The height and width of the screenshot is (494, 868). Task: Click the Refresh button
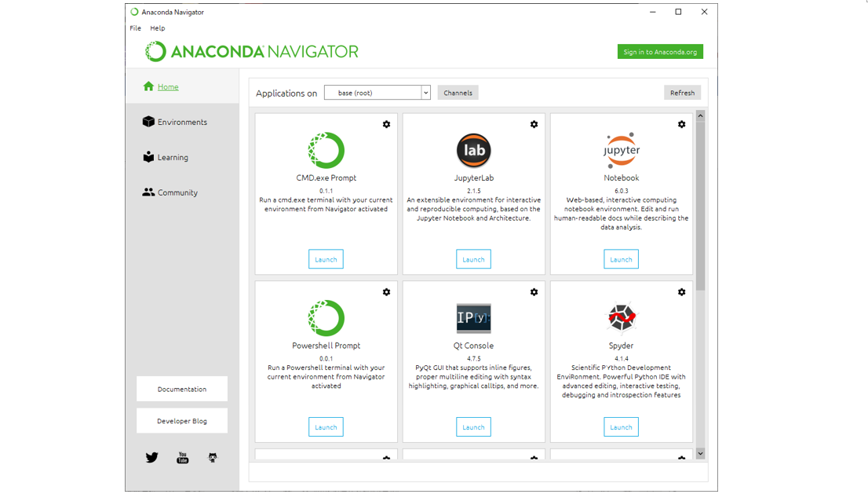coord(682,93)
